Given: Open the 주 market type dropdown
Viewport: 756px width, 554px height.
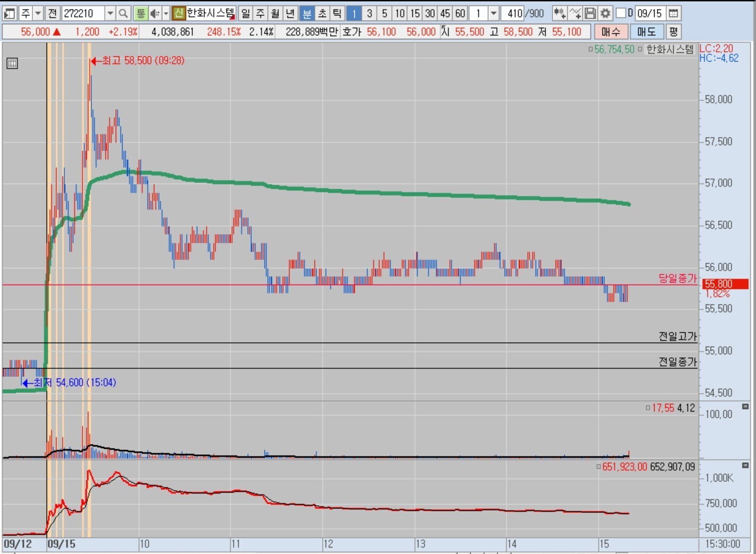Looking at the screenshot, I should [38, 13].
